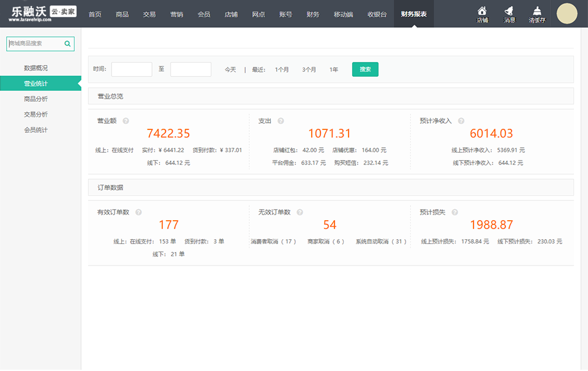Viewport: 588px width, 371px height.
Task: Click 系统自动取消 ( 31 ) text
Action: (381, 242)
